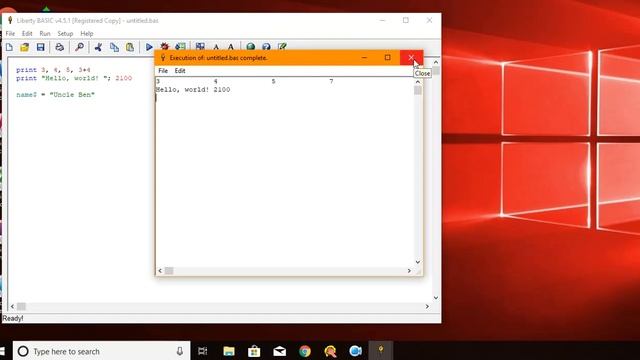The height and width of the screenshot is (360, 640).
Task: Cut selection using the scissors icon
Action: [x=98, y=47]
